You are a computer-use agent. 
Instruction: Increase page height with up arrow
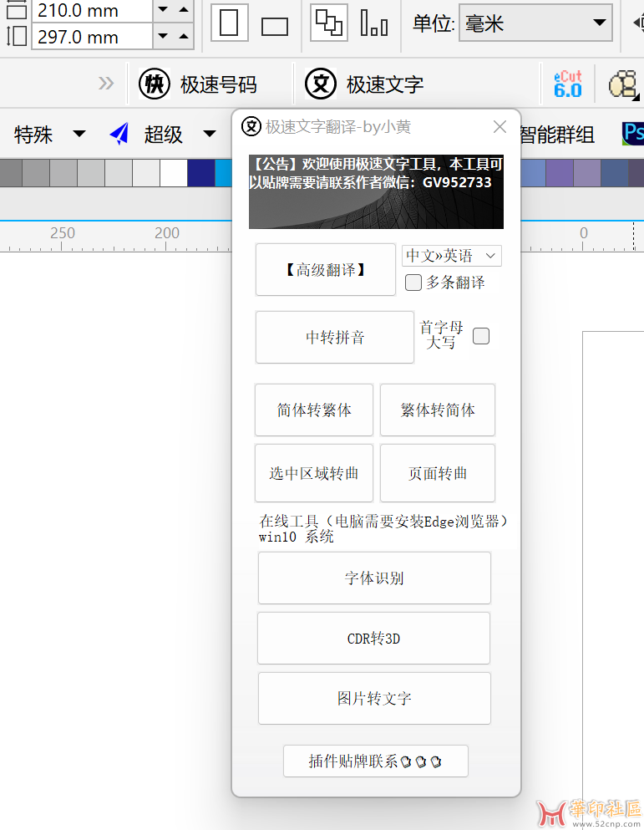184,36
